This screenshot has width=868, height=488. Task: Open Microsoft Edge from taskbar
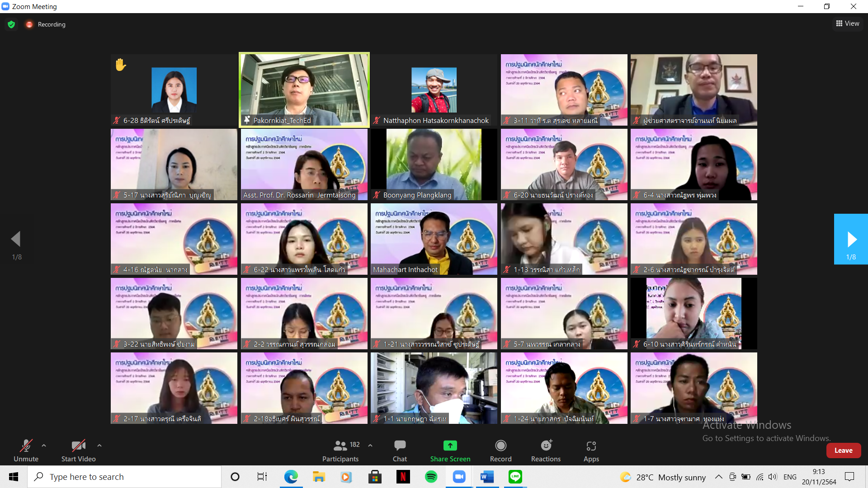pos(291,477)
